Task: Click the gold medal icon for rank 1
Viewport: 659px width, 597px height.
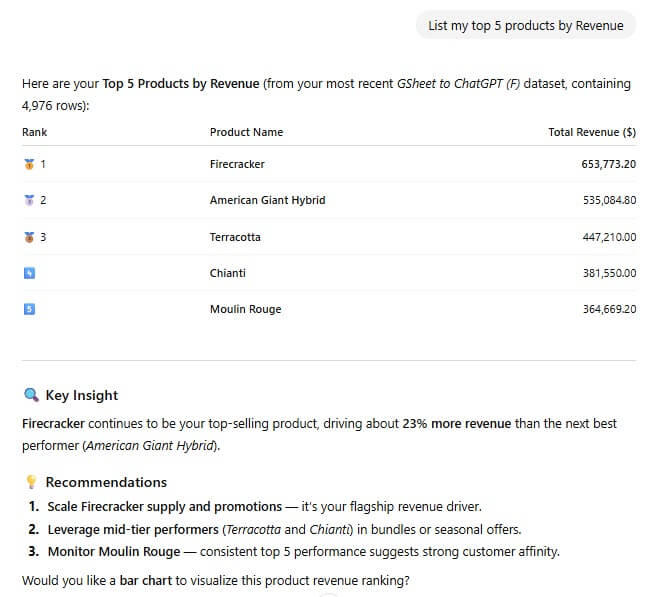Action: point(28,164)
